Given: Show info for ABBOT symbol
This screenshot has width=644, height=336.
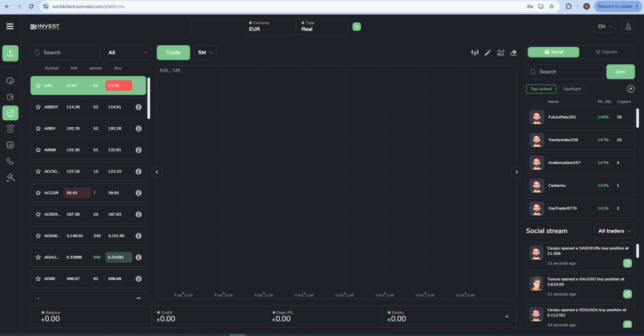Looking at the screenshot, I should coord(138,107).
